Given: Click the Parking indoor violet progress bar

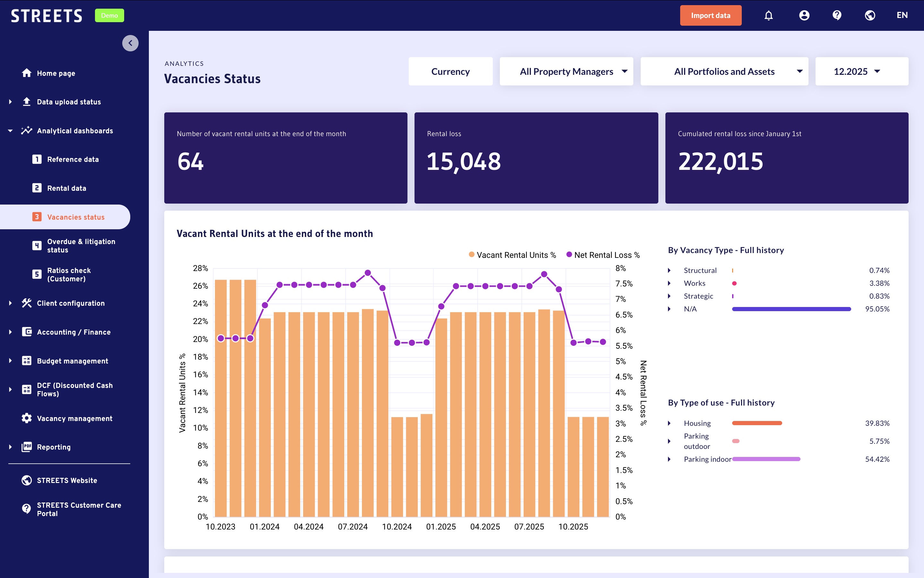Looking at the screenshot, I should [x=766, y=459].
